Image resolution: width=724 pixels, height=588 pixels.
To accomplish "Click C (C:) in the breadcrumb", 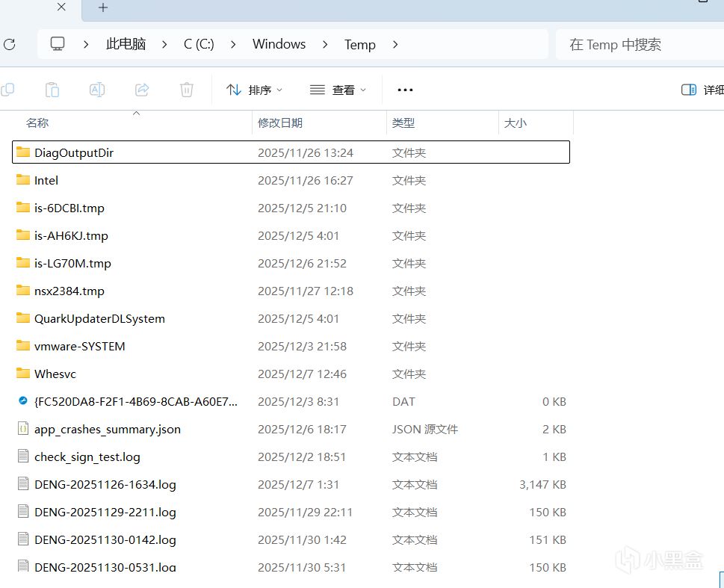I will pyautogui.click(x=199, y=44).
